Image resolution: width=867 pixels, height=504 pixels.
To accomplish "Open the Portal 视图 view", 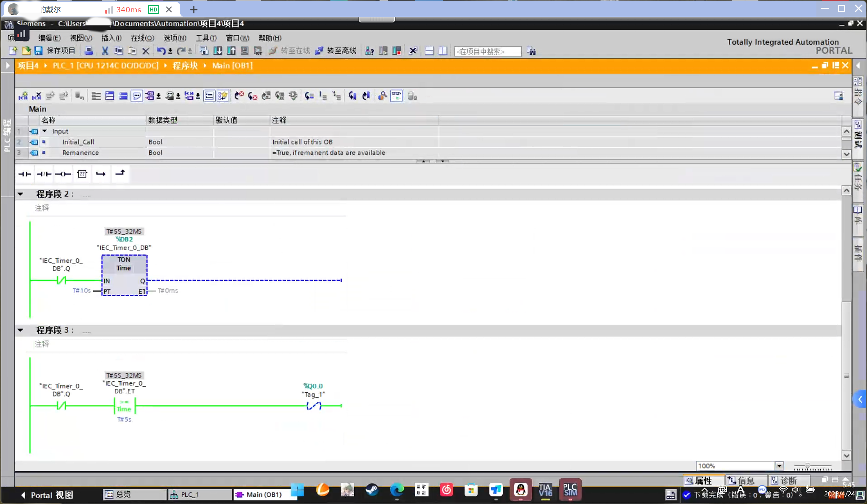I will tap(47, 495).
